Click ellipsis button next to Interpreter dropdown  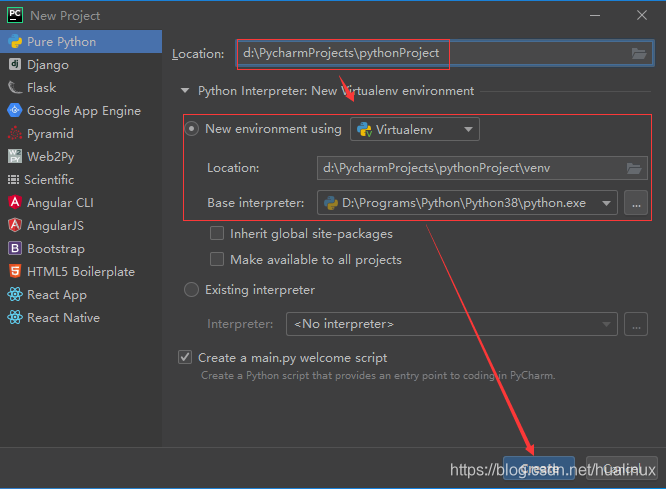coord(636,324)
